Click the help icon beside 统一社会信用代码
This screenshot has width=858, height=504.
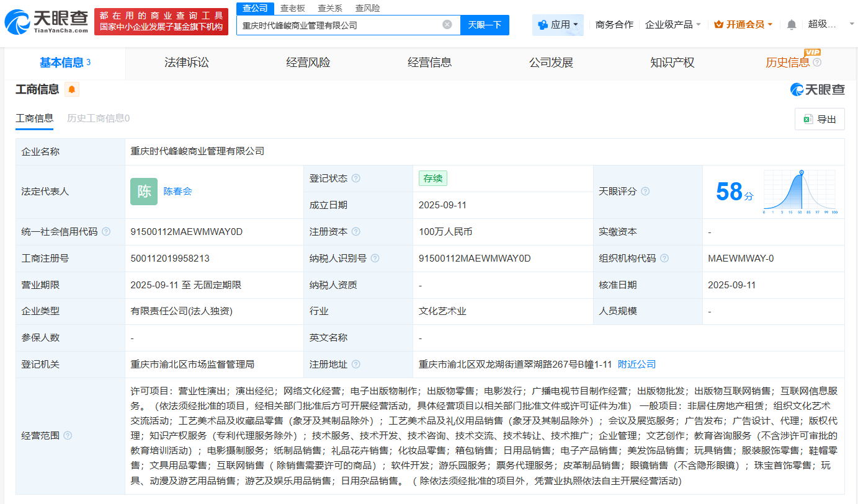point(105,231)
